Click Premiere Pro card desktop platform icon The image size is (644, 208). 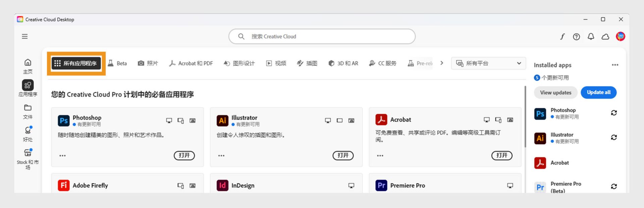click(x=510, y=186)
